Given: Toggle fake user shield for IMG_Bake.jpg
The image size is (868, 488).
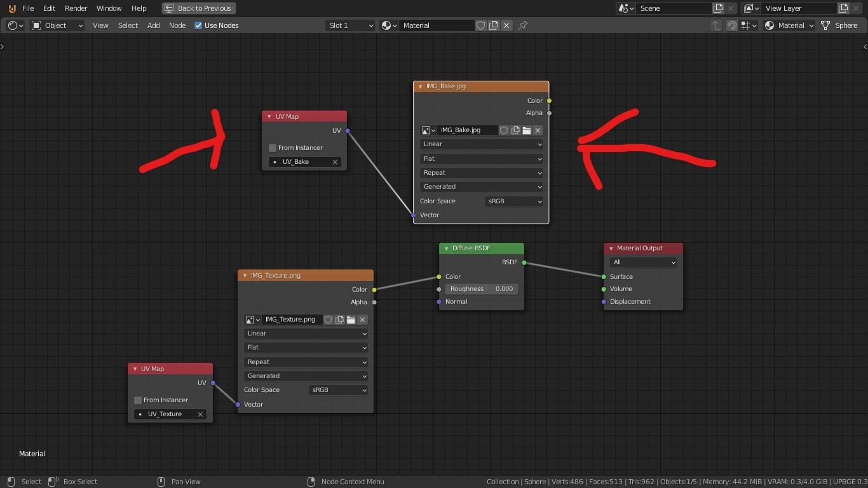Looking at the screenshot, I should pos(504,130).
